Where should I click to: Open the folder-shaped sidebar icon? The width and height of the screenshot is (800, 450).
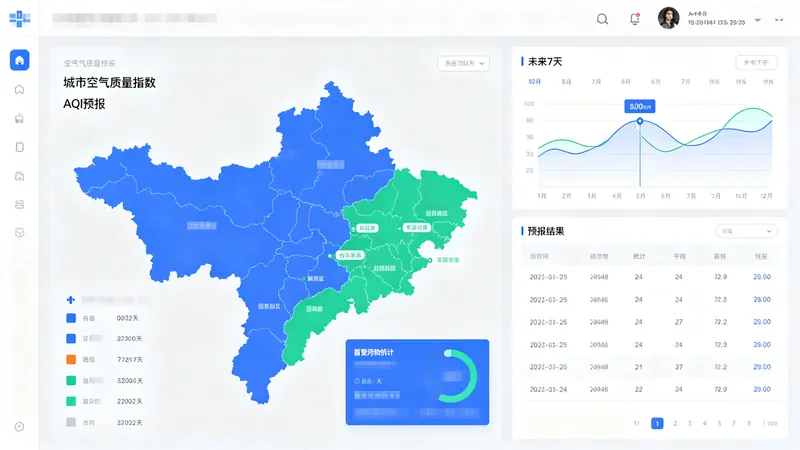[x=19, y=176]
